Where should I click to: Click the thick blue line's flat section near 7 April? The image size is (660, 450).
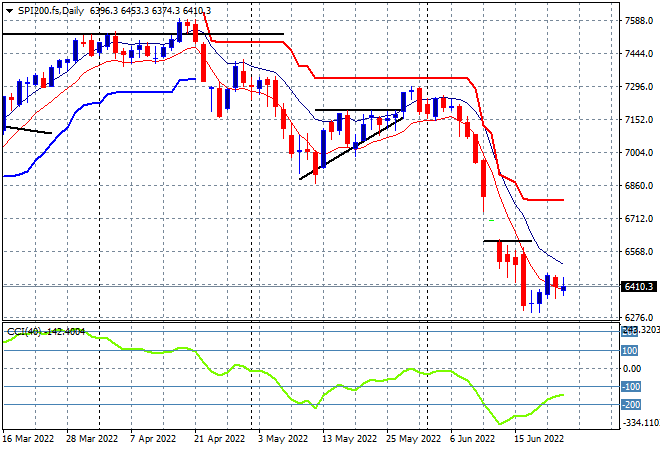click(x=140, y=91)
